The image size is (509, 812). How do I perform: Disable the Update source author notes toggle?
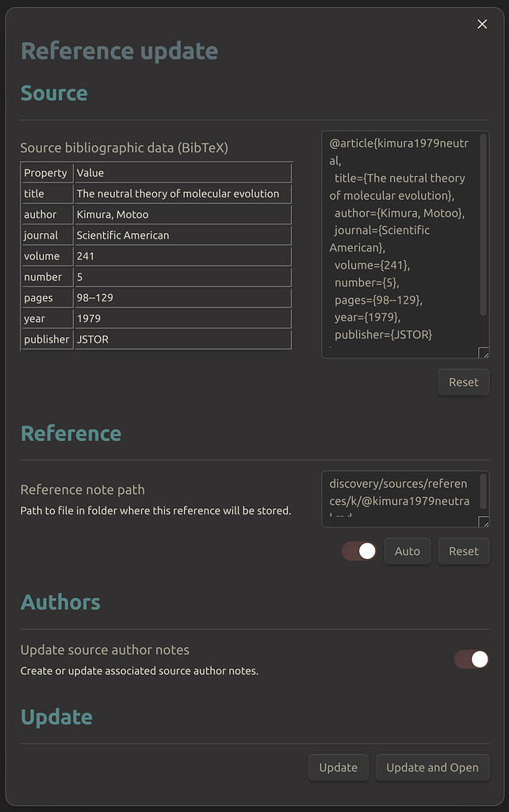tap(469, 659)
